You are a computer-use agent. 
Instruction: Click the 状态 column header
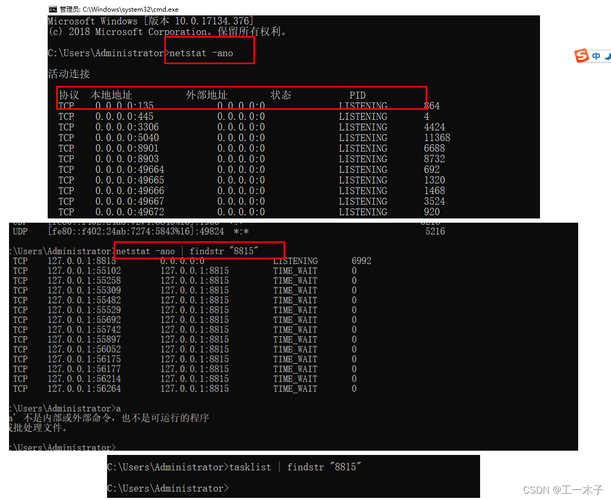point(280,95)
